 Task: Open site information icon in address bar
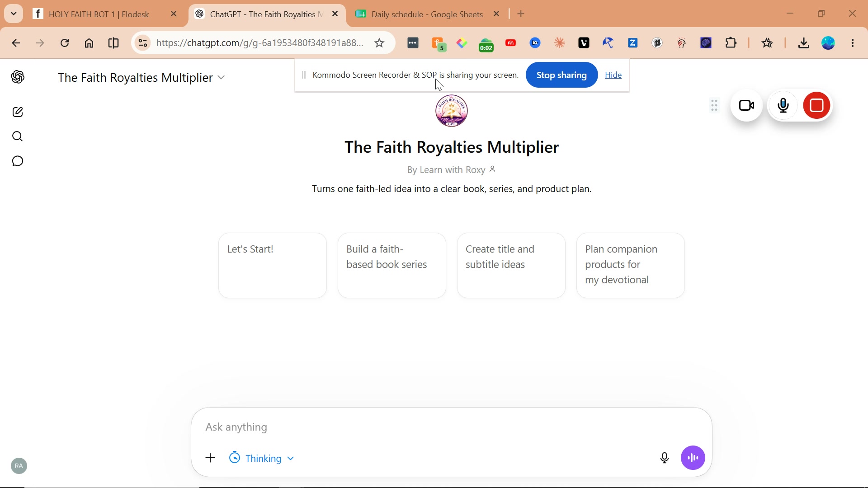click(x=143, y=43)
